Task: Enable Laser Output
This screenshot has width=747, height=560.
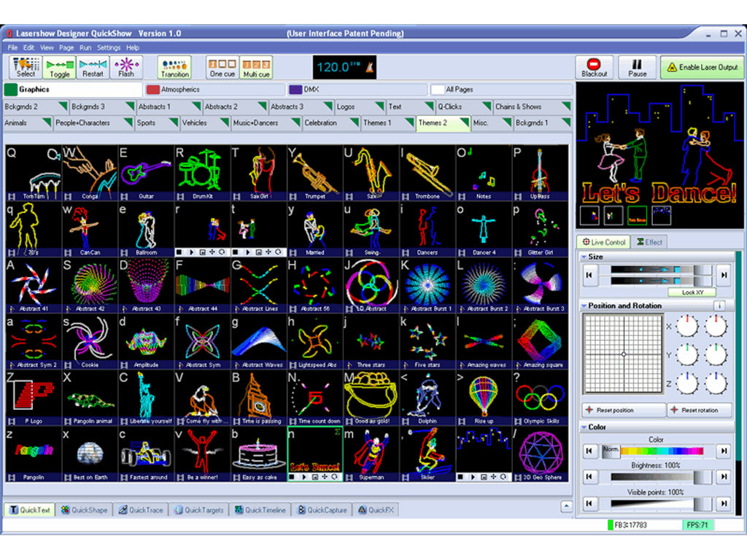Action: tap(703, 67)
